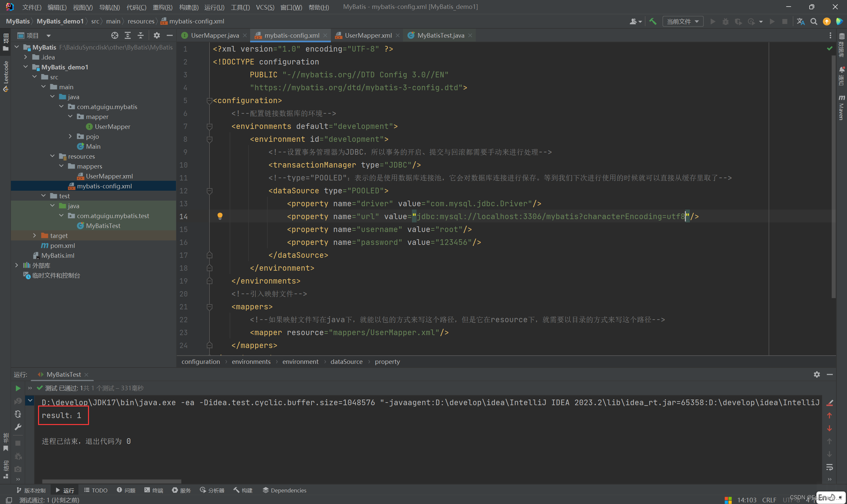Start debugging with the bug icon
Image resolution: width=847 pixels, height=504 pixels.
[725, 21]
